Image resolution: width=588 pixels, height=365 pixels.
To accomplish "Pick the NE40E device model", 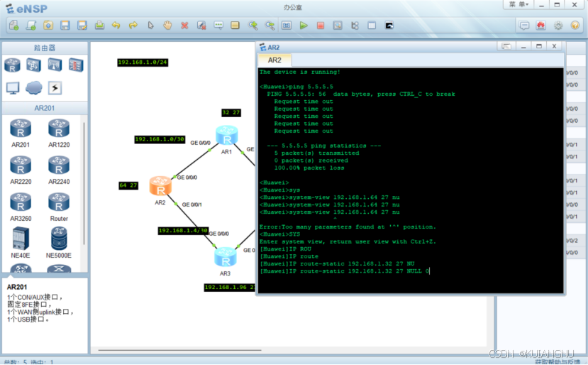I will coord(21,243).
